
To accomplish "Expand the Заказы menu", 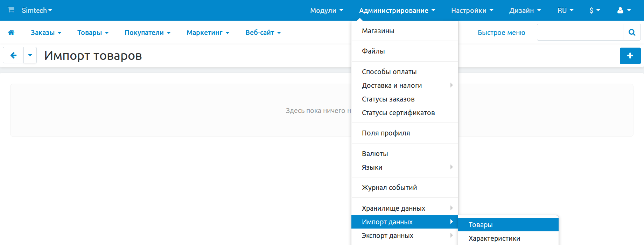I will click(46, 33).
